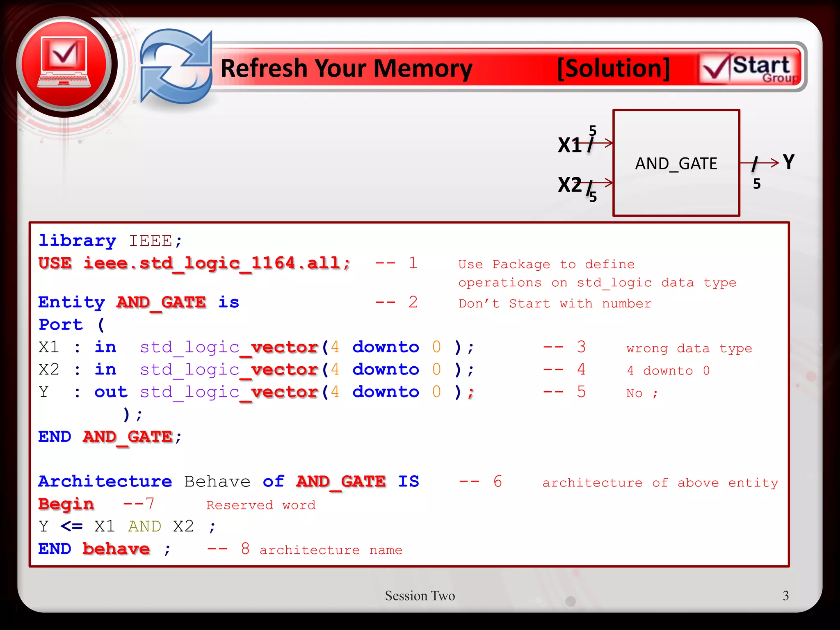
Task: Click the AND_GATE block diagram box
Action: click(x=676, y=163)
